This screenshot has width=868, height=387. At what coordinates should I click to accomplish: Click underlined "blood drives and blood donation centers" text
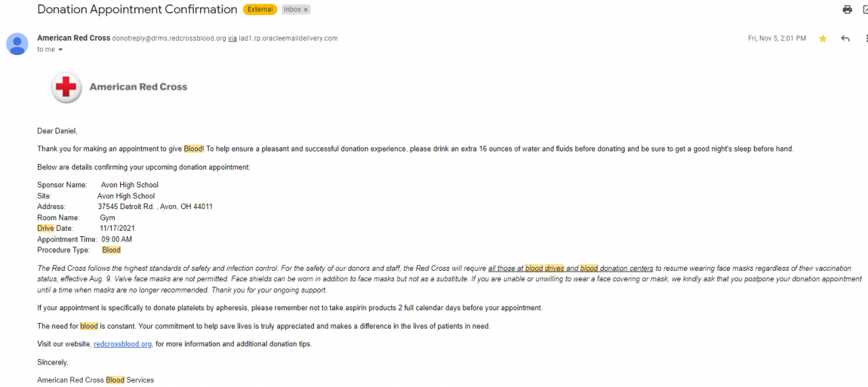[570, 269]
